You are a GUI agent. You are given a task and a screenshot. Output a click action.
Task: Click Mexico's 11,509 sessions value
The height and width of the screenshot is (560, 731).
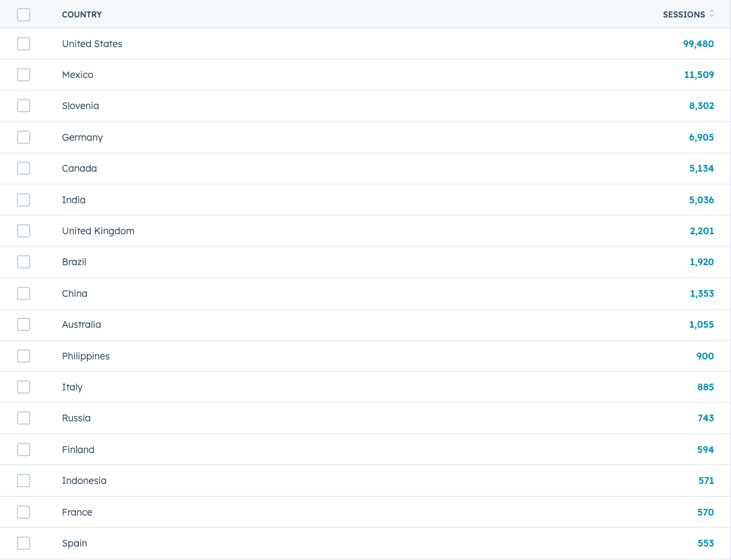(699, 75)
